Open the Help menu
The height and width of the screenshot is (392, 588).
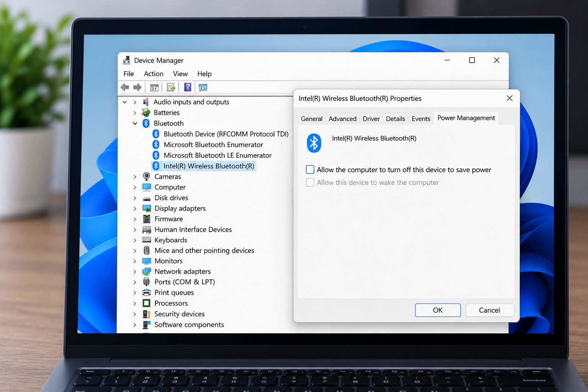(x=204, y=74)
